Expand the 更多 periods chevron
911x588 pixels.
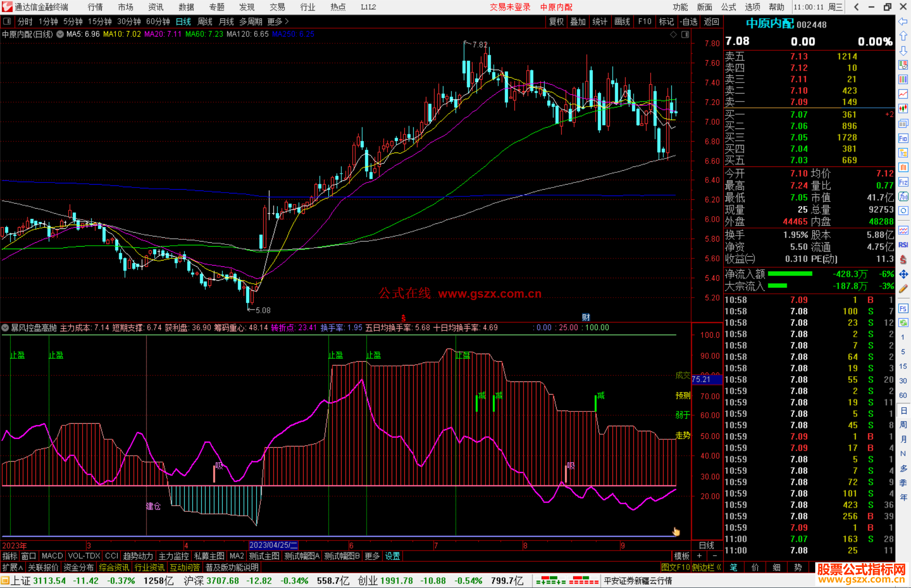click(x=287, y=21)
